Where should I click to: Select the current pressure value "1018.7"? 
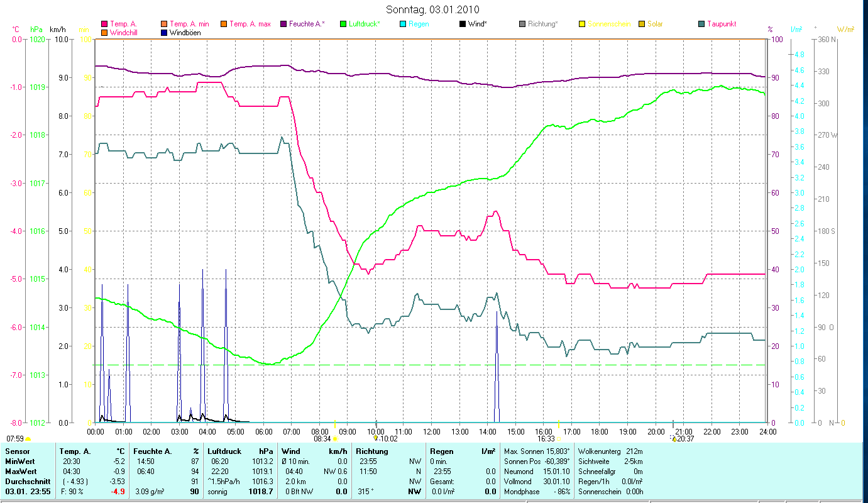click(x=261, y=492)
